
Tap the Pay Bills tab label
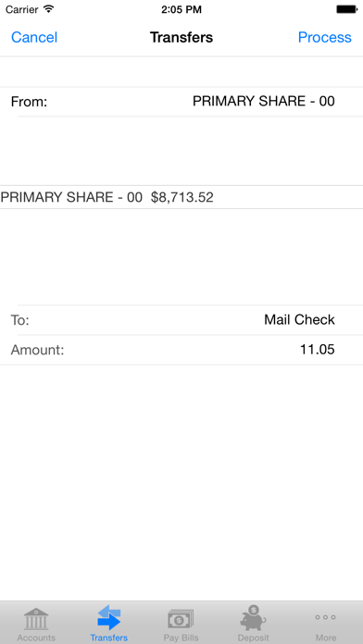(181, 638)
